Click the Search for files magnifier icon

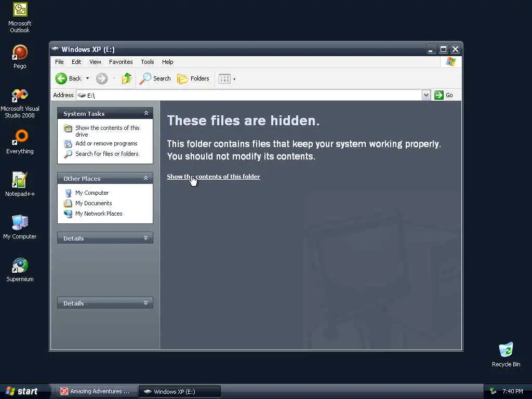click(x=68, y=154)
